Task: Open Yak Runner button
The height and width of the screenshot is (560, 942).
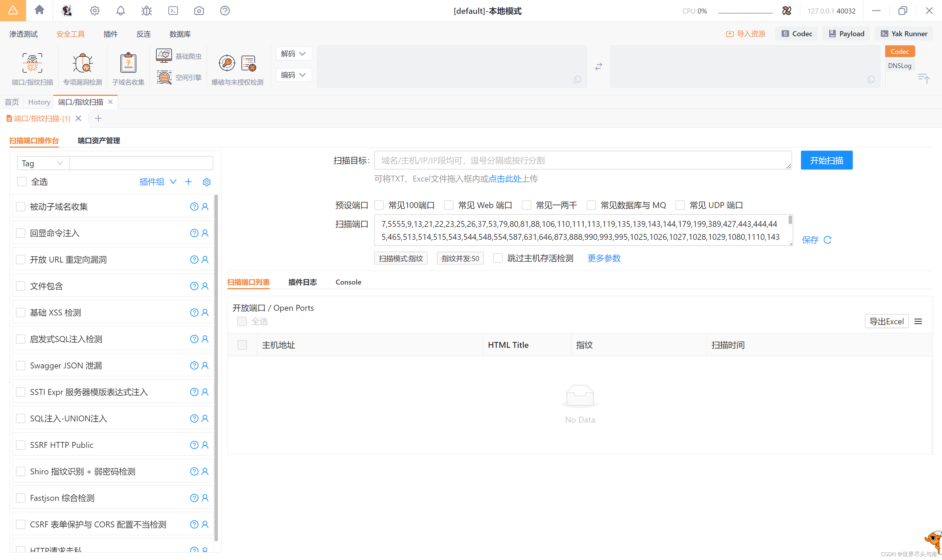Action: coord(904,34)
